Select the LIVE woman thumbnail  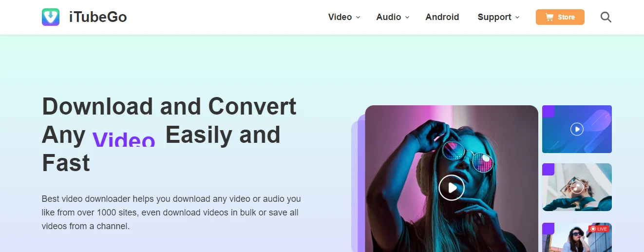click(x=577, y=237)
